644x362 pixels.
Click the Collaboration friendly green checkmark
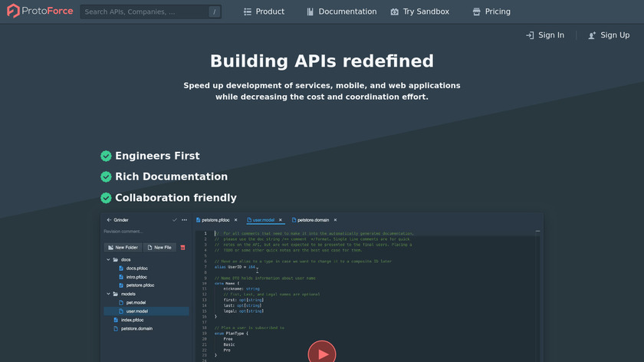point(106,198)
